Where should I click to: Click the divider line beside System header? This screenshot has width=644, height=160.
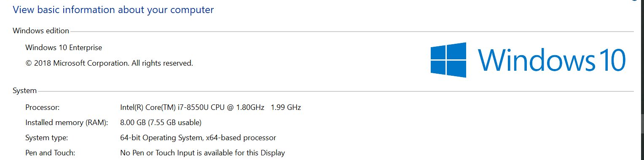point(335,91)
